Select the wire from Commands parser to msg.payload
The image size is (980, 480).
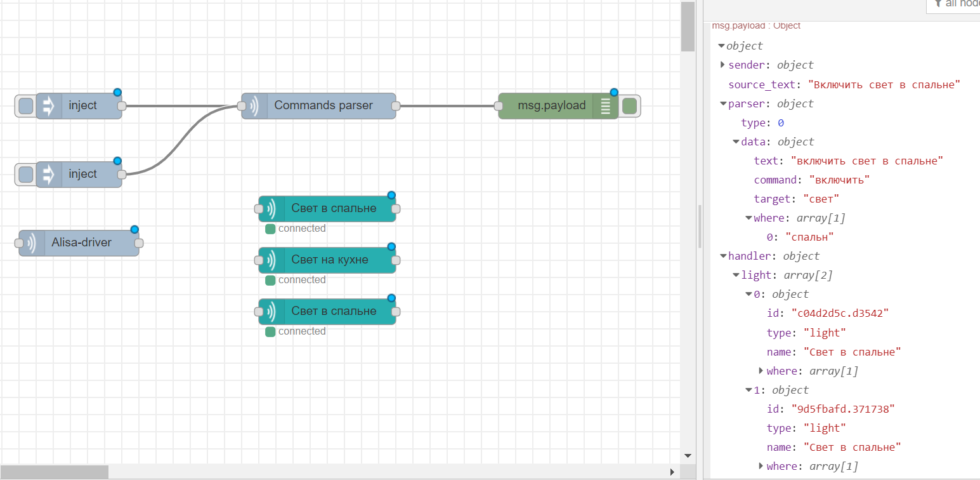tap(447, 106)
